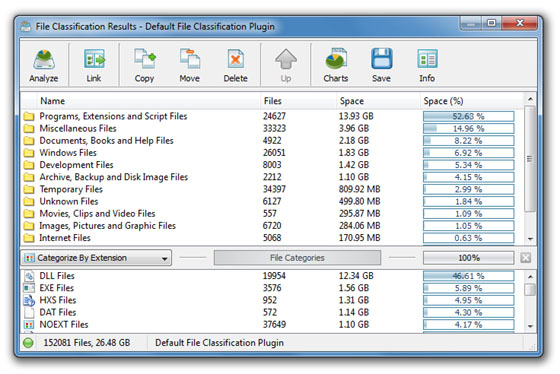Click the Up arrow toolbar icon
This screenshot has width=560, height=374.
tap(286, 59)
